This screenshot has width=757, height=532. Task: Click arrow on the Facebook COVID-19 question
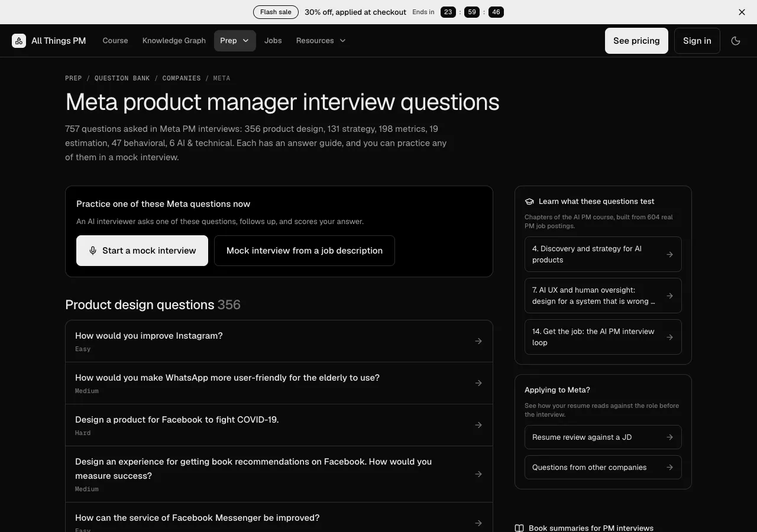(478, 425)
